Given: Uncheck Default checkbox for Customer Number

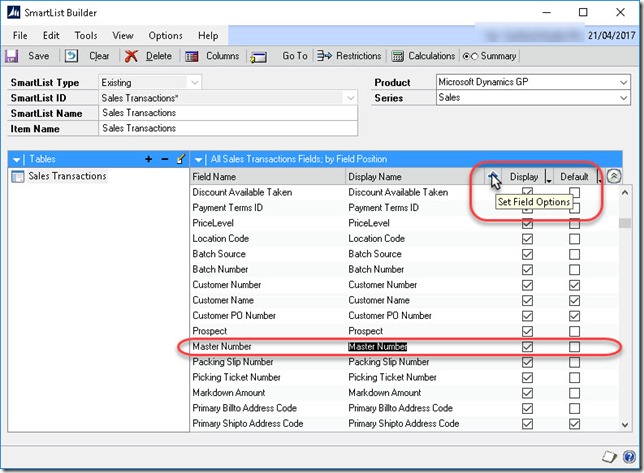Looking at the screenshot, I should [575, 285].
